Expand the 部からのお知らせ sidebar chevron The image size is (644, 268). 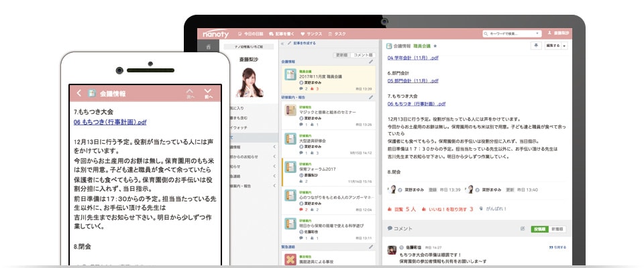[274, 156]
